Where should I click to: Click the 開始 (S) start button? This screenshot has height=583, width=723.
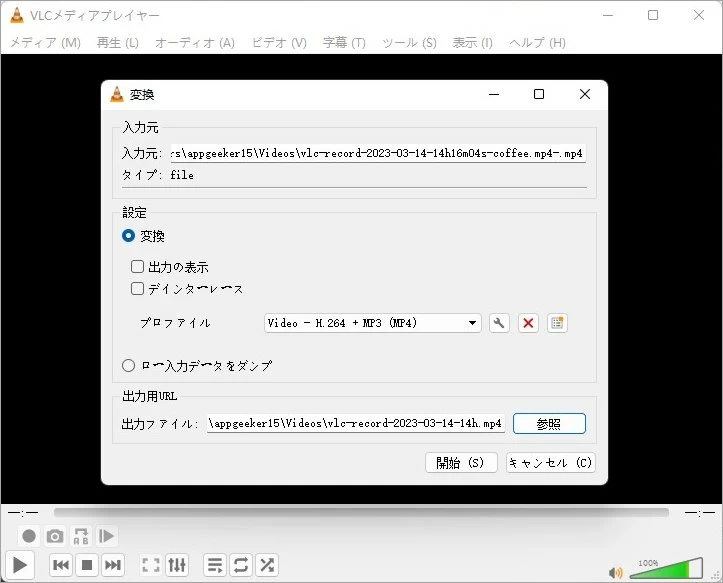click(461, 463)
